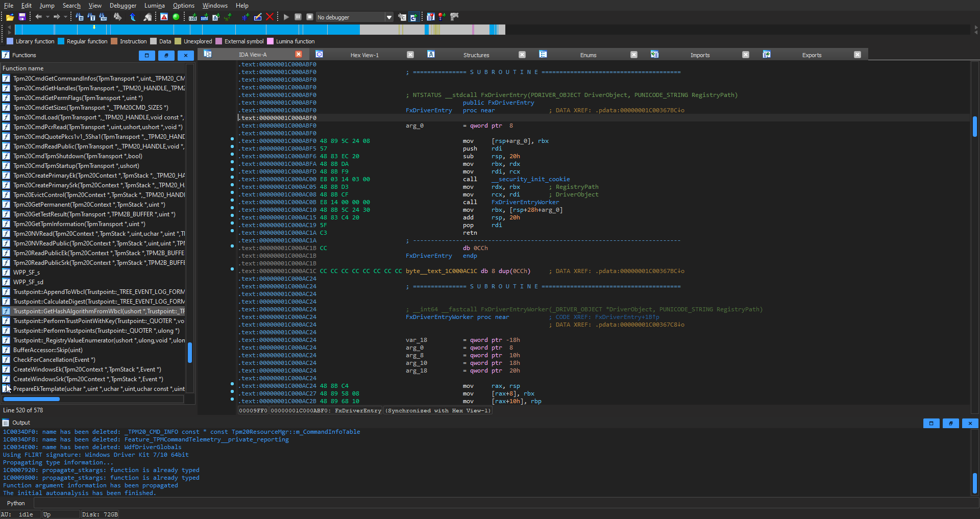Jump back with the left arrow icon
Viewport: 980px width, 519px height.
[38, 17]
